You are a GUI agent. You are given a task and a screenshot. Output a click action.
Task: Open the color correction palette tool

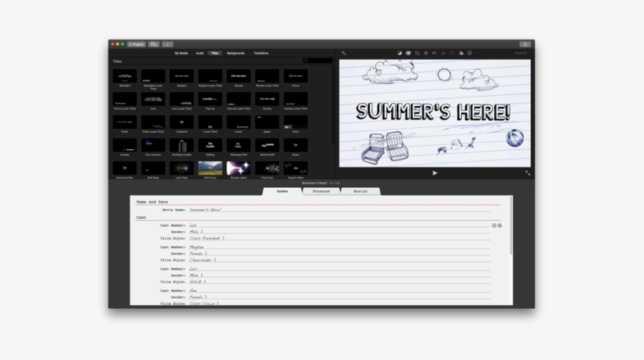click(x=408, y=53)
